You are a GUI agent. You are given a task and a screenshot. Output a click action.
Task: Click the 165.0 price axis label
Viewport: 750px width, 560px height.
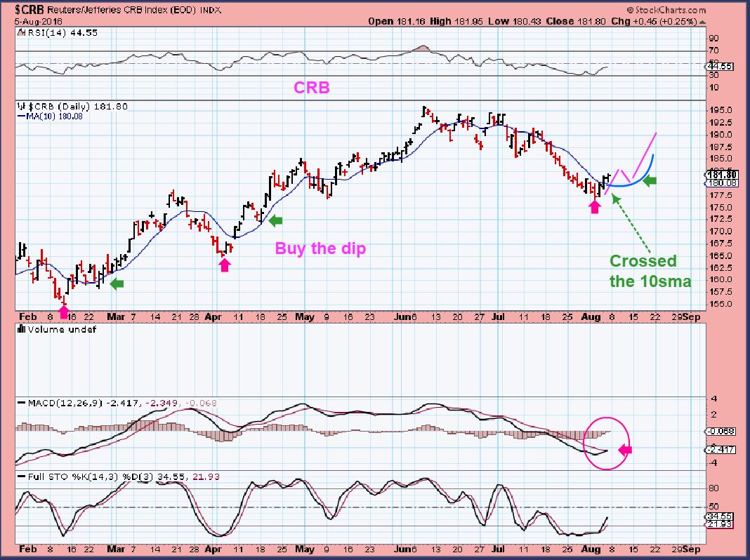coord(721,255)
